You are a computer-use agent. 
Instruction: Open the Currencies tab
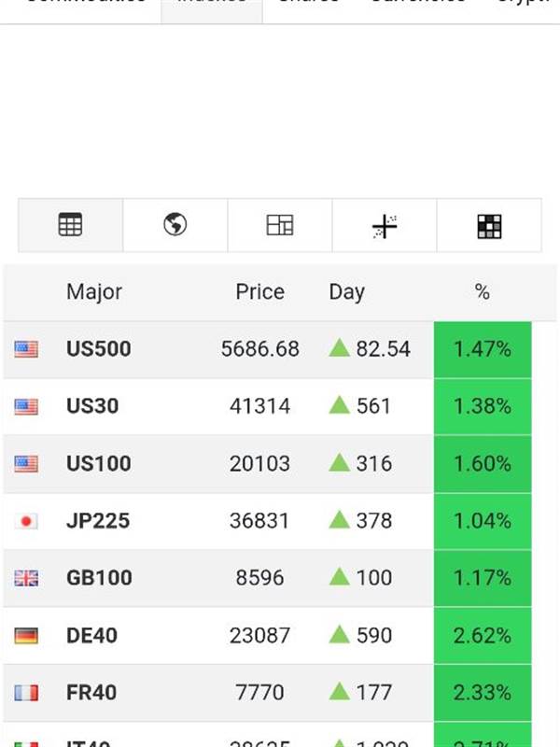417,4
